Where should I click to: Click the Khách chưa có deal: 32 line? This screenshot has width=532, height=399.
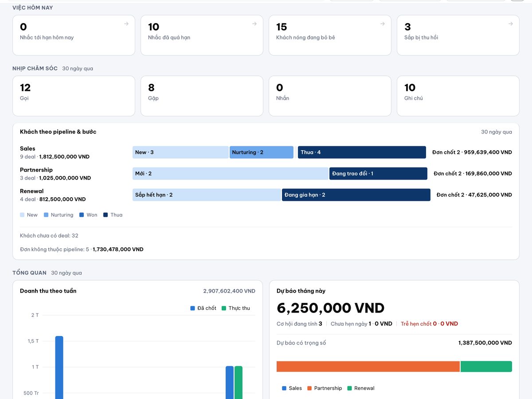49,236
